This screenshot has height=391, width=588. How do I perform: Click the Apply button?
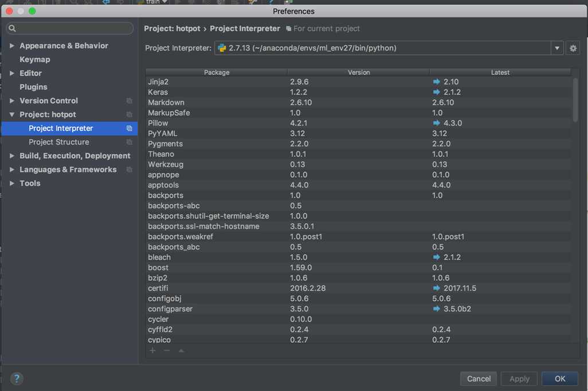click(519, 378)
